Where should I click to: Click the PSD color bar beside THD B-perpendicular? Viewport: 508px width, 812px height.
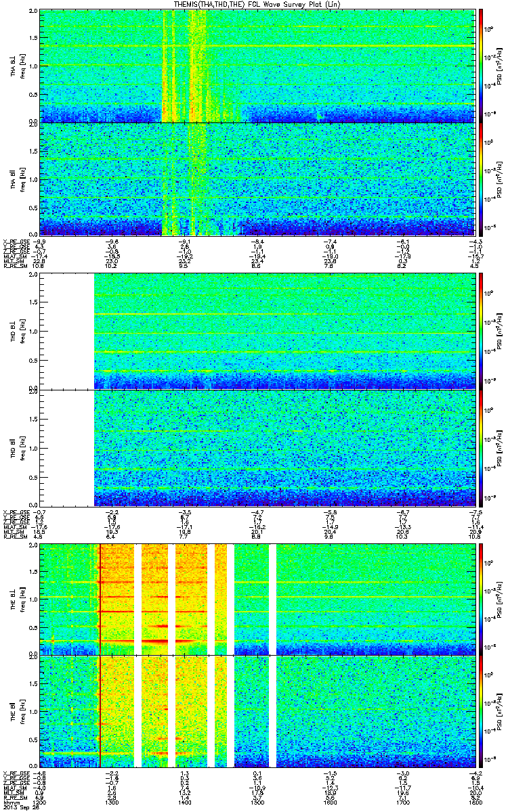pos(481,331)
